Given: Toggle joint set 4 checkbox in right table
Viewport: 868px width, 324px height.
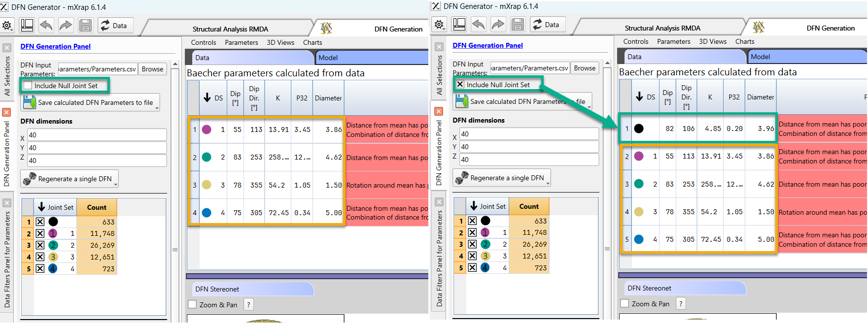Looking at the screenshot, I should click(x=473, y=268).
